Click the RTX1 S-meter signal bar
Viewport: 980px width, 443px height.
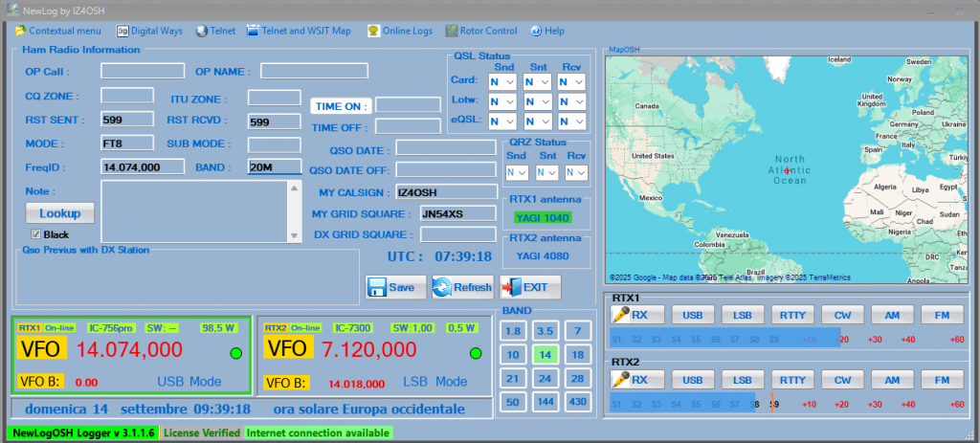pyautogui.click(x=724, y=339)
